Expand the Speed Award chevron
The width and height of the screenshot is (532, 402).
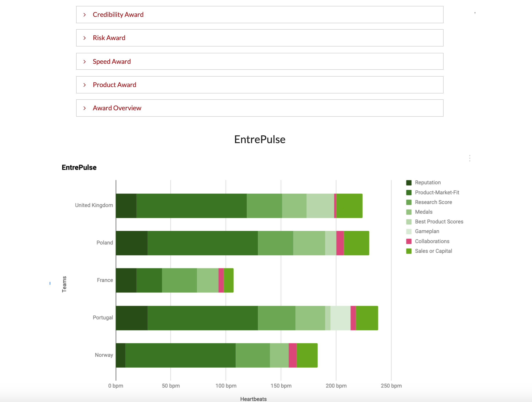(x=85, y=62)
